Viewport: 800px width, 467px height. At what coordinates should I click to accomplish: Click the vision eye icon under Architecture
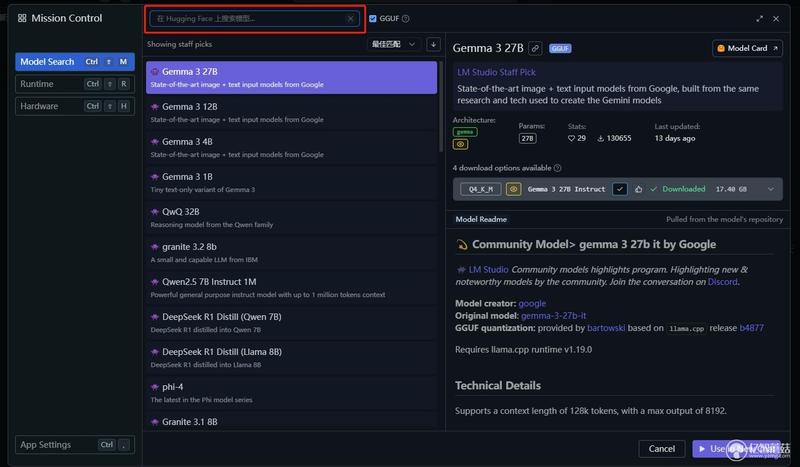(460, 144)
